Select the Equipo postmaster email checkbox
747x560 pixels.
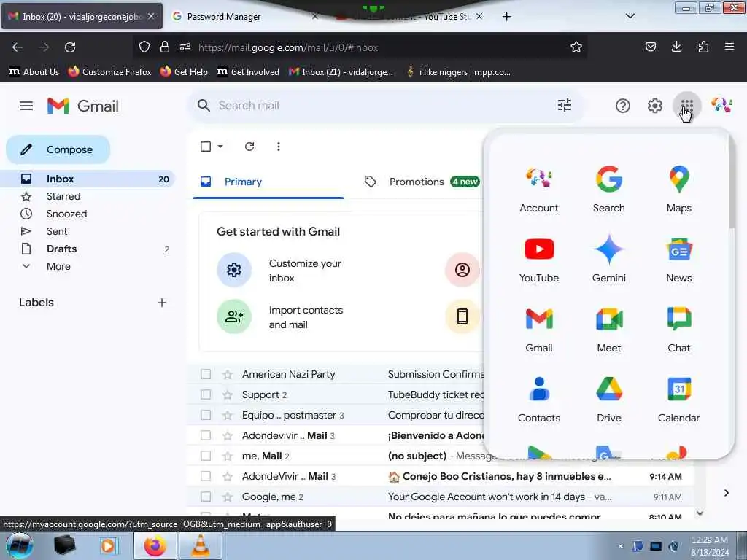point(205,415)
